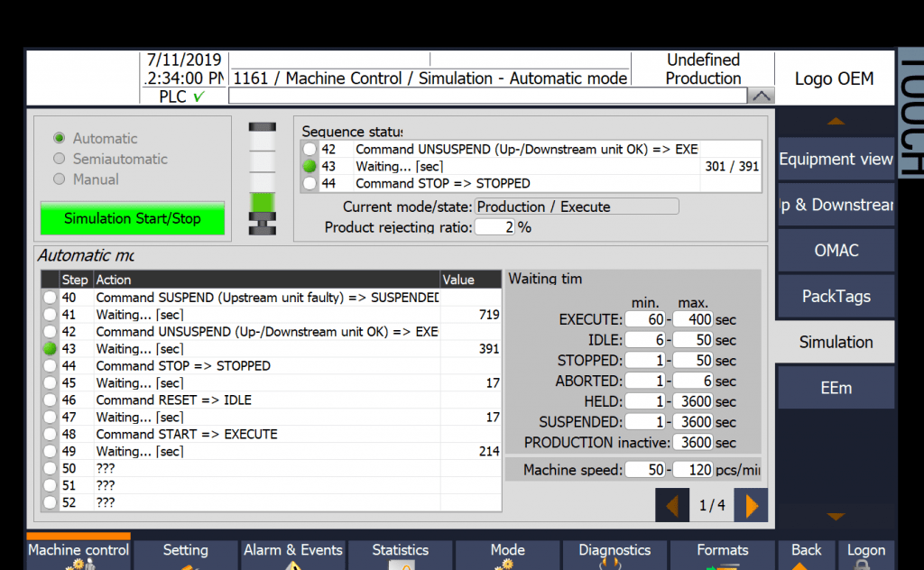Open the PackTags view
Screen dimensions: 924x570
coord(835,296)
